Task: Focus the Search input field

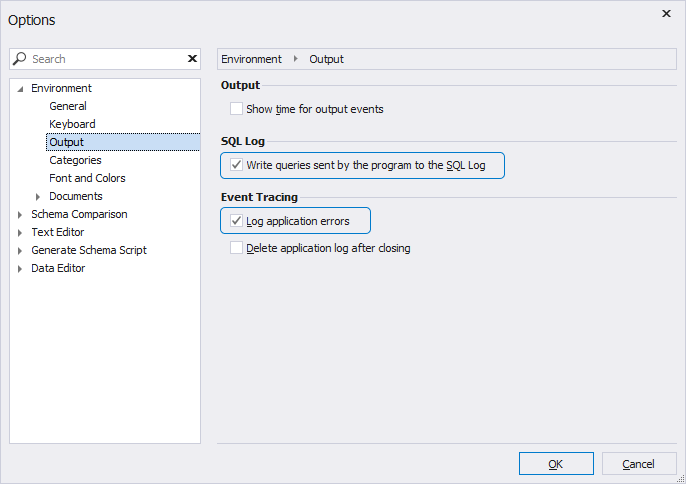Action: 105,59
